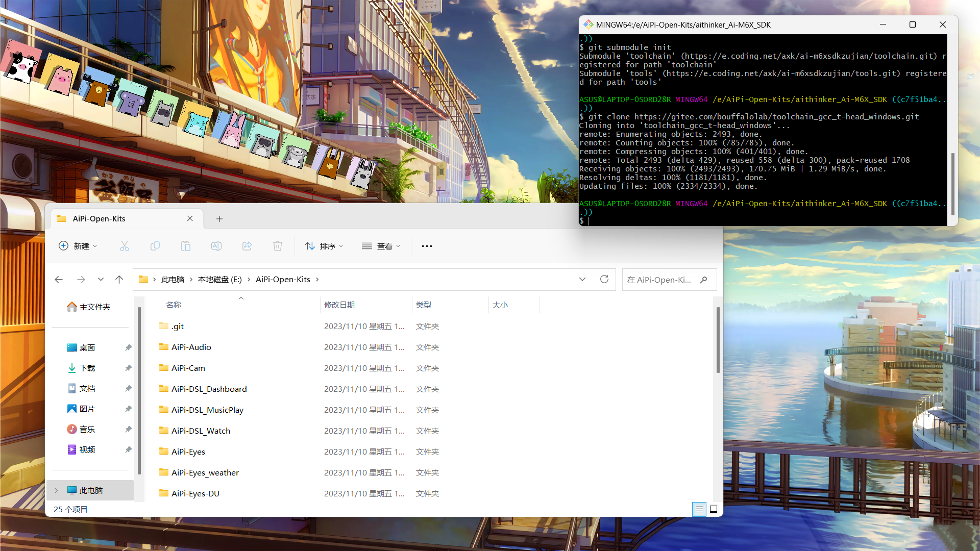
Task: Go up one folder level arrow
Action: 119,280
